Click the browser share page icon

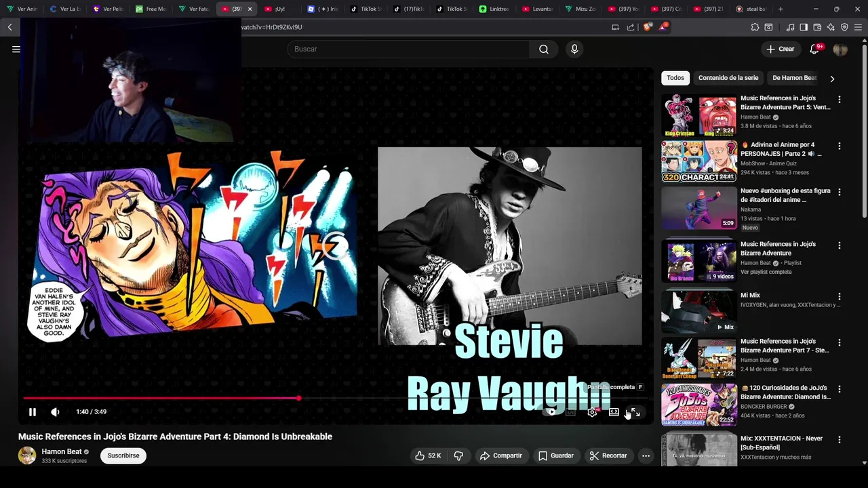point(631,27)
